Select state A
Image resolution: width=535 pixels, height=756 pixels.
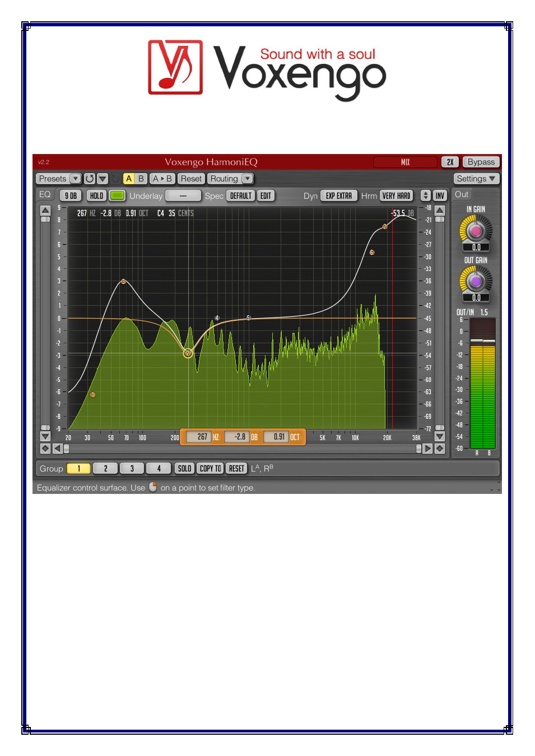click(x=129, y=179)
